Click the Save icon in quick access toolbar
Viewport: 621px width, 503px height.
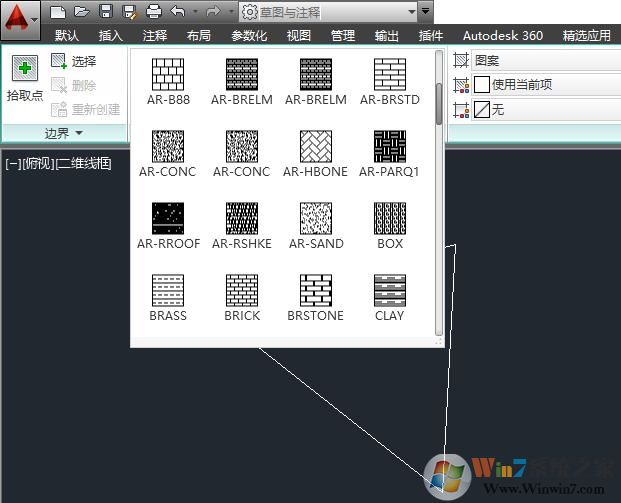click(105, 12)
